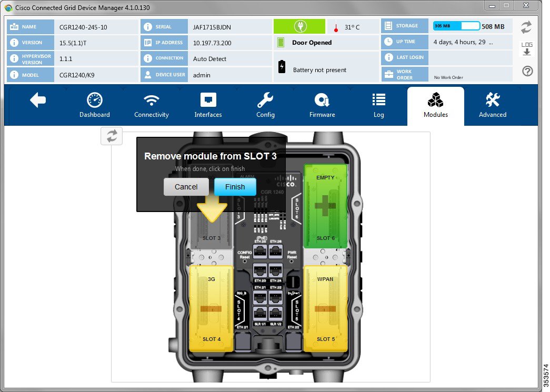Click Finish to confirm module removal
The width and height of the screenshot is (550, 392).
(x=235, y=187)
